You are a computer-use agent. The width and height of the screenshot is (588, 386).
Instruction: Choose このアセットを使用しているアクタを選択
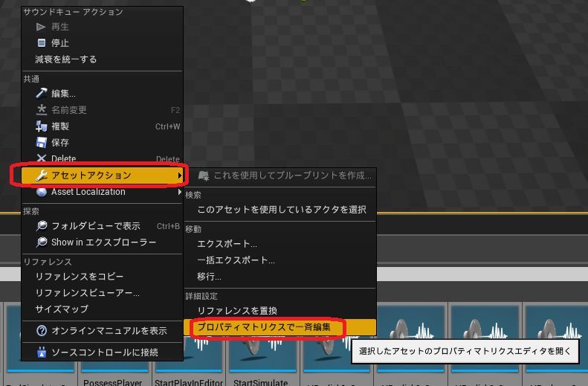tap(280, 209)
